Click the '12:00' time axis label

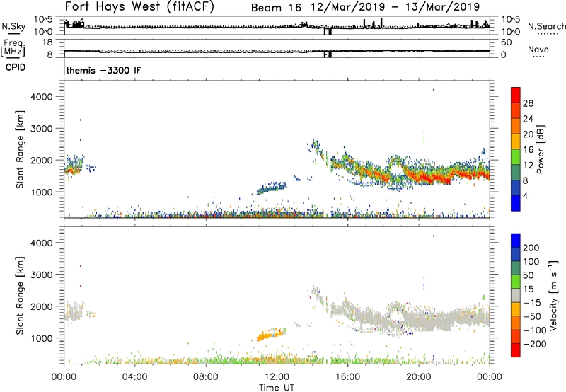[x=277, y=377]
